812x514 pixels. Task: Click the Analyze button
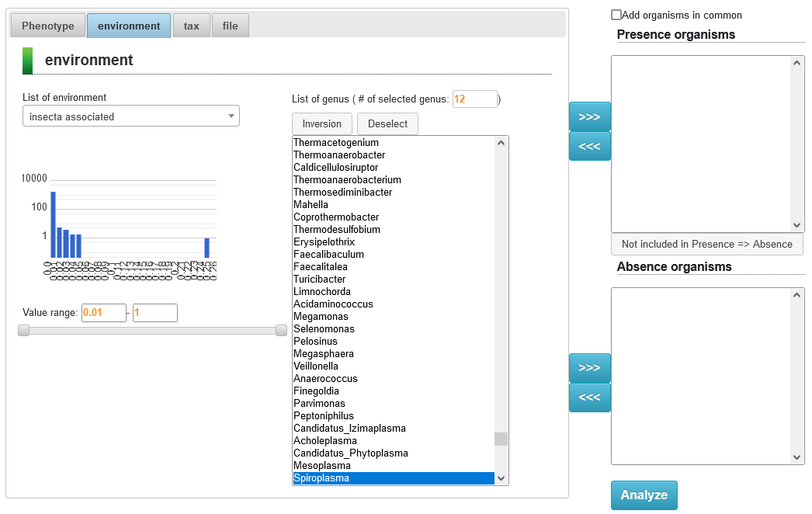pos(644,495)
